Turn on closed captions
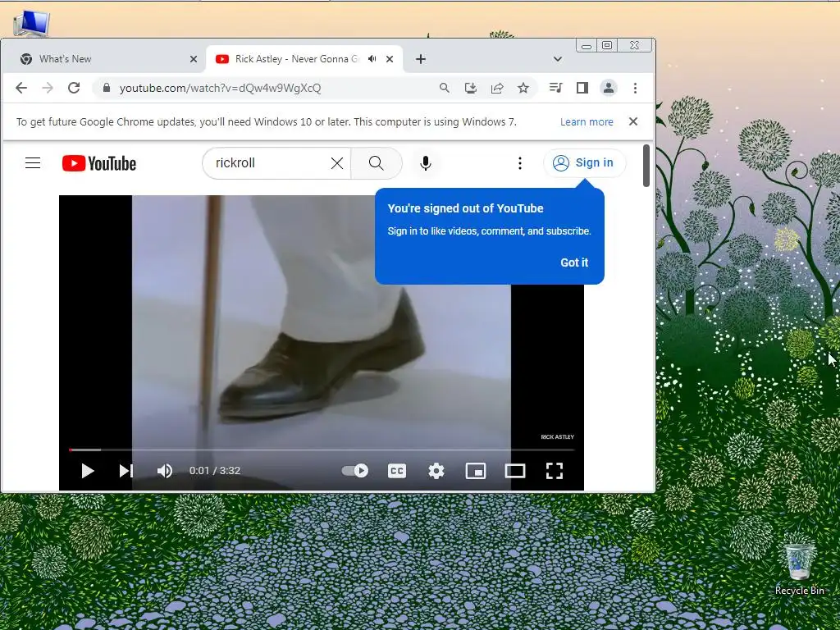Screen dimensions: 840x630 [397, 471]
